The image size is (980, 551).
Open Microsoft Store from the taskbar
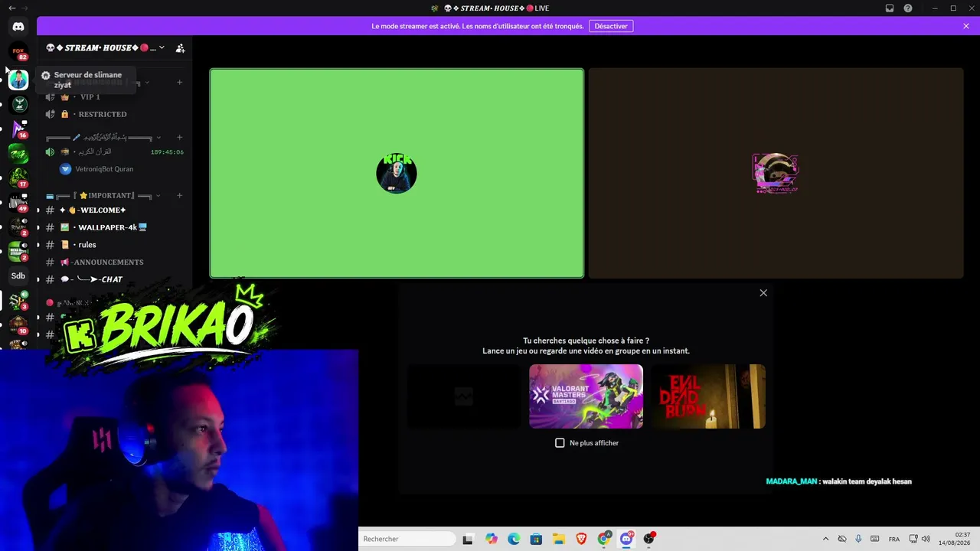point(536,539)
